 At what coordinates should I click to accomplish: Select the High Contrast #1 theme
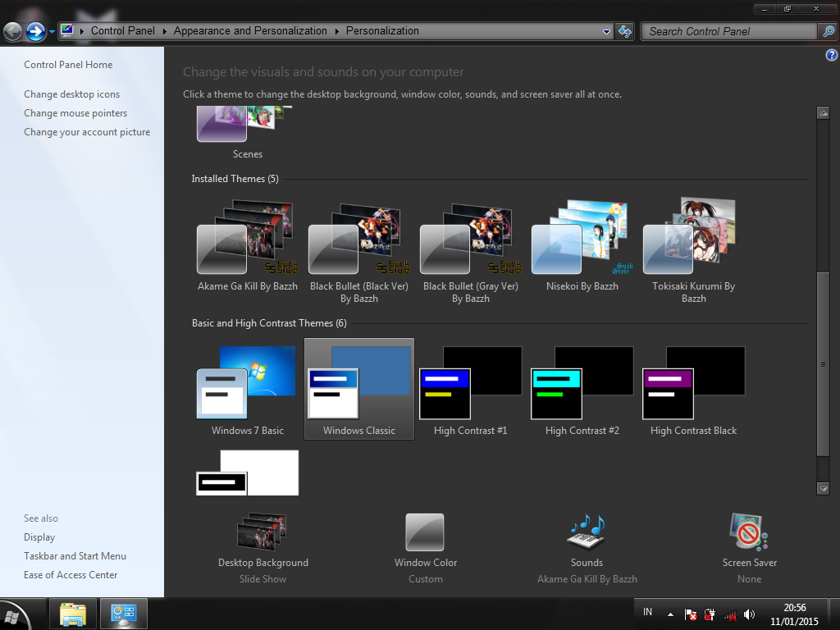[x=470, y=390]
